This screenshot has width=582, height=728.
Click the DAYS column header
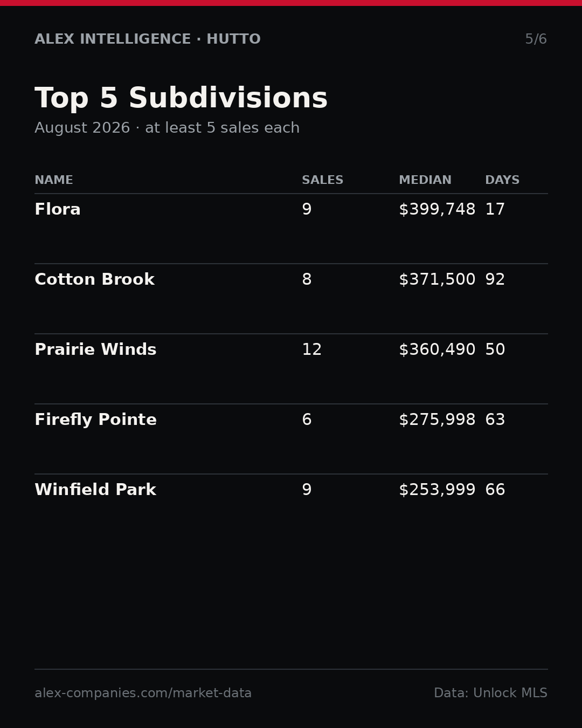[502, 181]
